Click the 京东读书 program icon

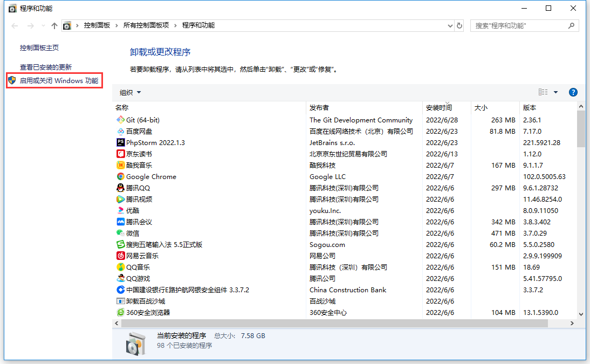120,154
